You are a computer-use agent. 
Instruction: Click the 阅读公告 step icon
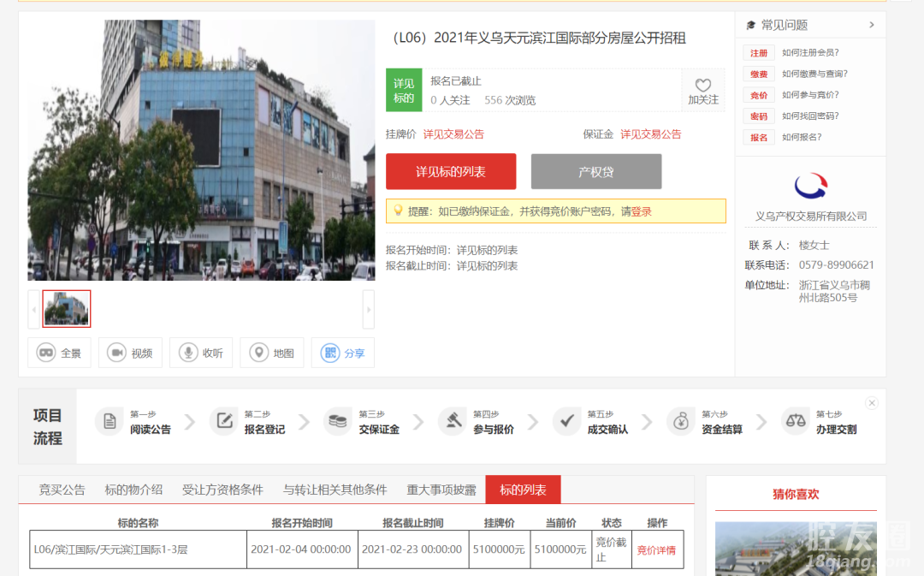[110, 422]
